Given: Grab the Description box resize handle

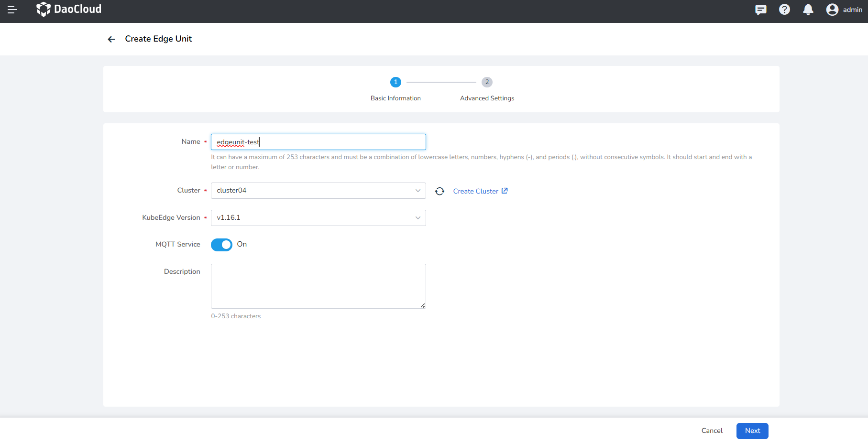Looking at the screenshot, I should pos(423,305).
